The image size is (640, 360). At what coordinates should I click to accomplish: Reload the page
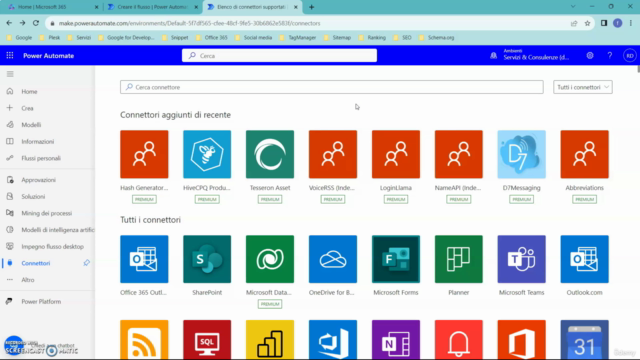pyautogui.click(x=36, y=23)
